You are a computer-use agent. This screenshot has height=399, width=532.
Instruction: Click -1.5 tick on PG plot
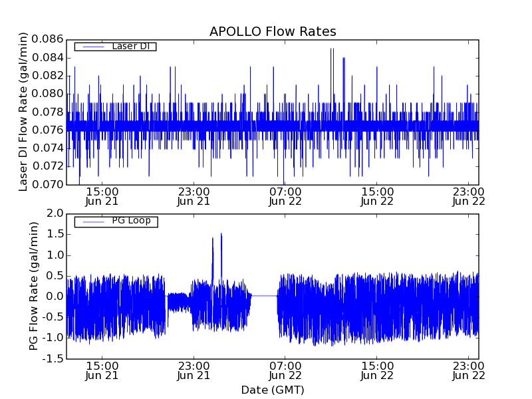coord(53,358)
